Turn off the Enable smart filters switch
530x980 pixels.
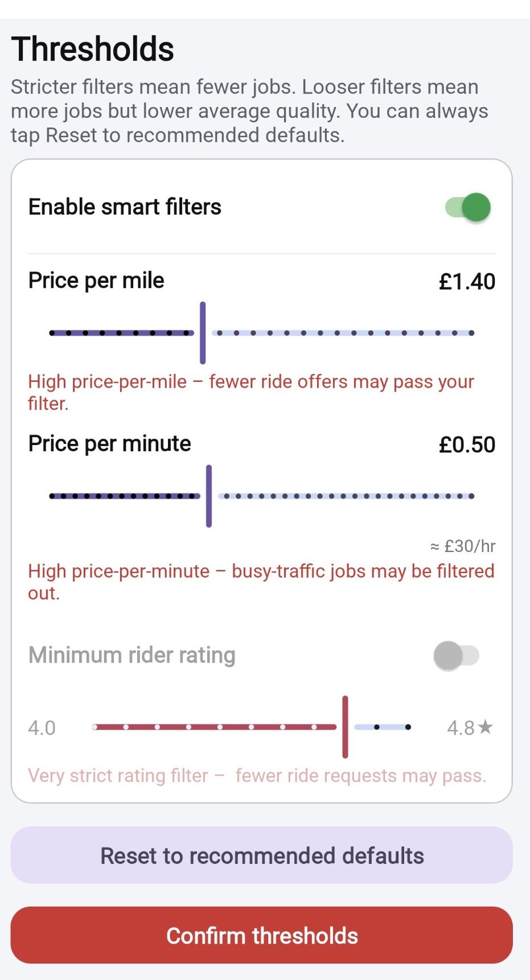tap(467, 207)
